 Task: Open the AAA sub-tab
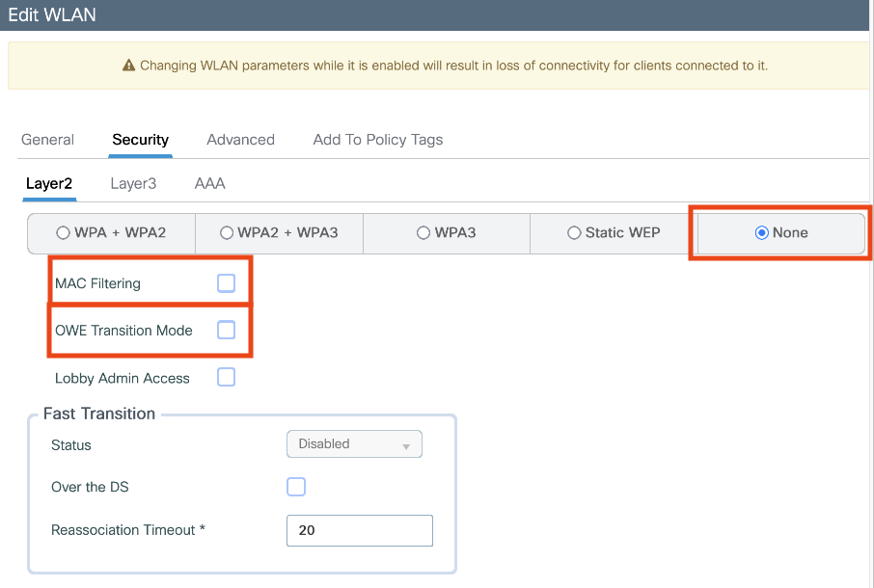[x=209, y=183]
